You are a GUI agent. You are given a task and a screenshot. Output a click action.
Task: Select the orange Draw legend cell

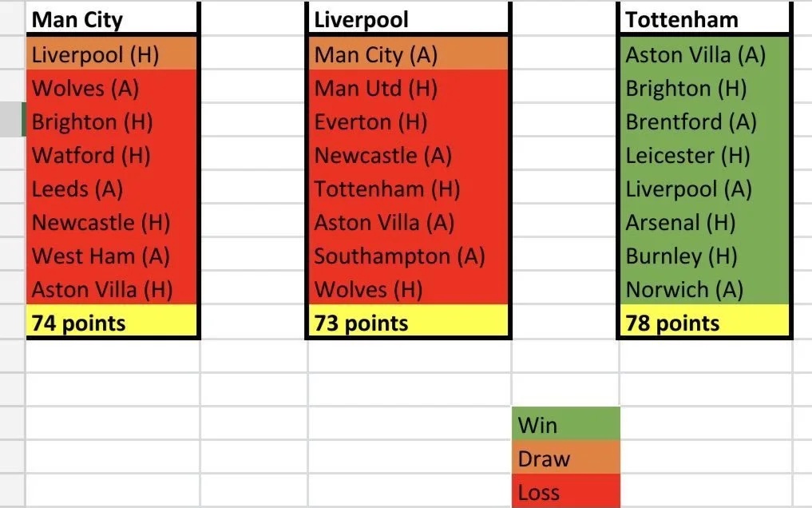click(566, 457)
